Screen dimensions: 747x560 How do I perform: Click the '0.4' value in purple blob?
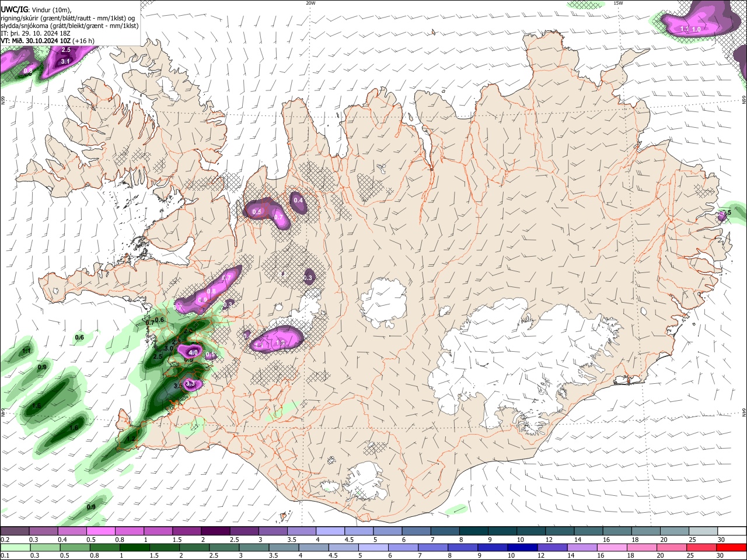[x=299, y=200]
